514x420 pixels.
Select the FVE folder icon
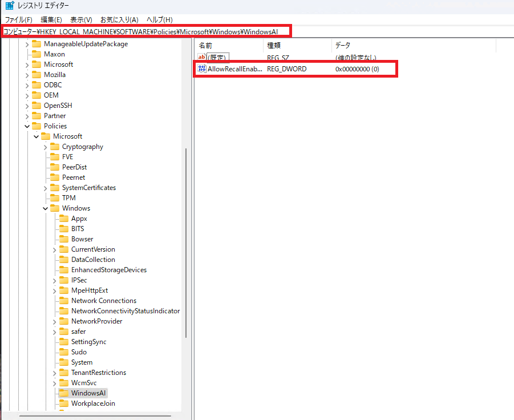click(55, 157)
